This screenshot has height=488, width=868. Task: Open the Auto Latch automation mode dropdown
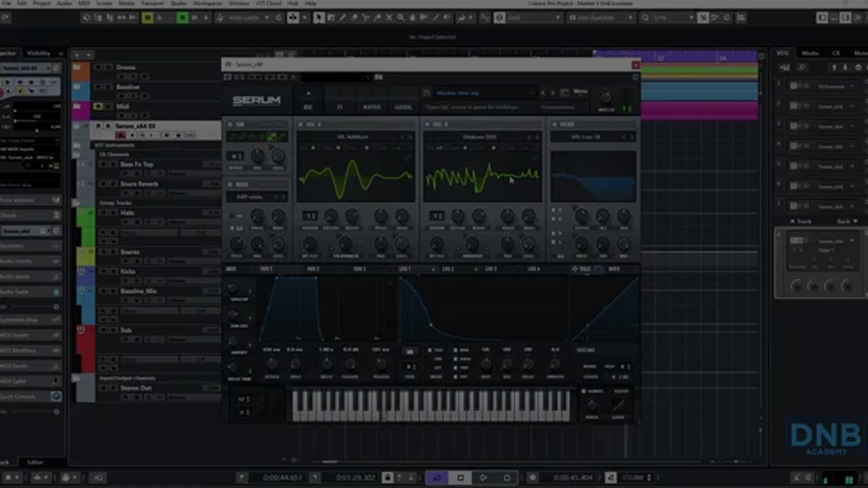click(249, 18)
